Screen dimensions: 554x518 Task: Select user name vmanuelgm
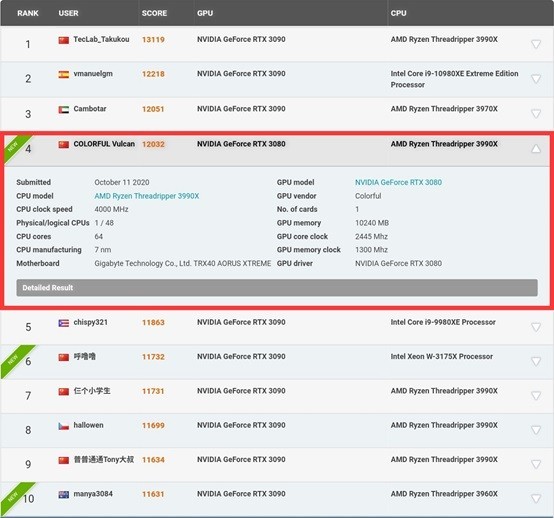[x=93, y=74]
